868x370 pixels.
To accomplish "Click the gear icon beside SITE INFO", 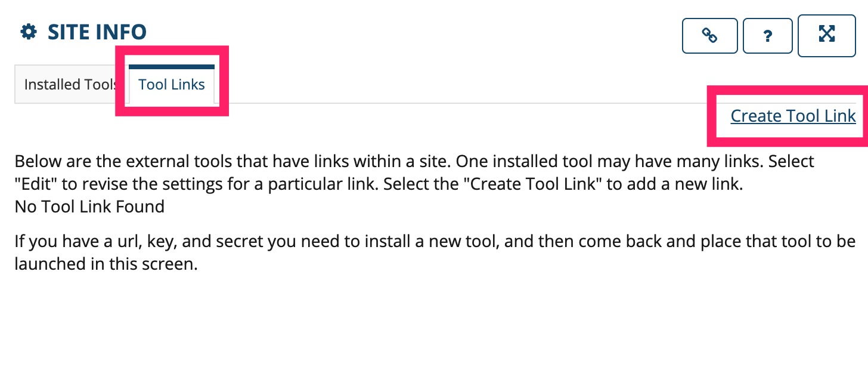I will [x=29, y=32].
